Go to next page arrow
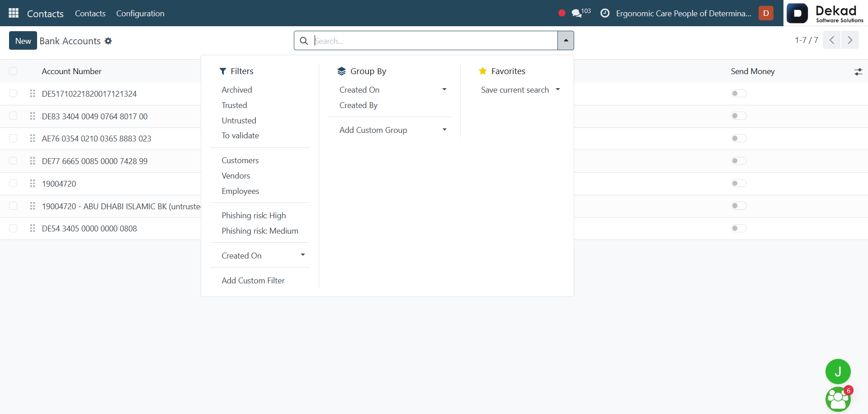Image resolution: width=868 pixels, height=414 pixels. click(x=850, y=40)
